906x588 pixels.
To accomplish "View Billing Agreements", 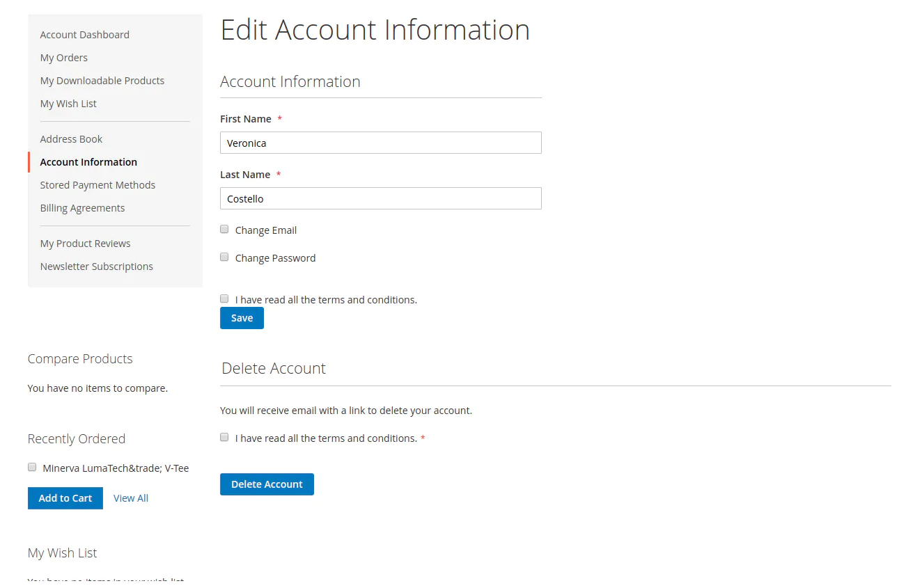I will tap(82, 207).
